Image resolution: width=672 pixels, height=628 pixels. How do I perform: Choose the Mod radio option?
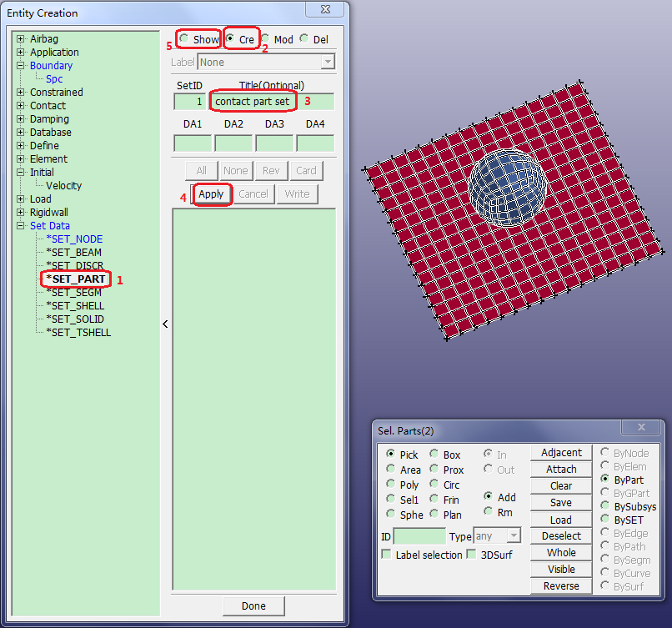pos(266,39)
